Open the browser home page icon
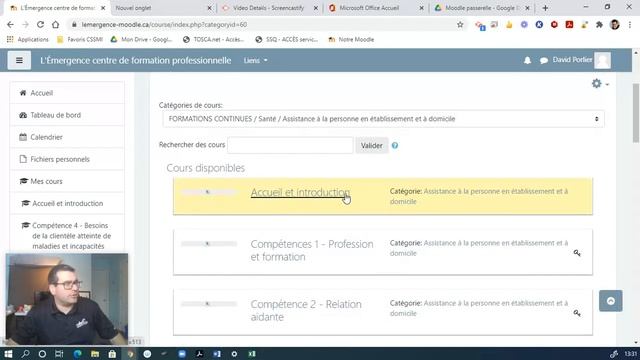The width and height of the screenshot is (640, 360). click(x=56, y=24)
